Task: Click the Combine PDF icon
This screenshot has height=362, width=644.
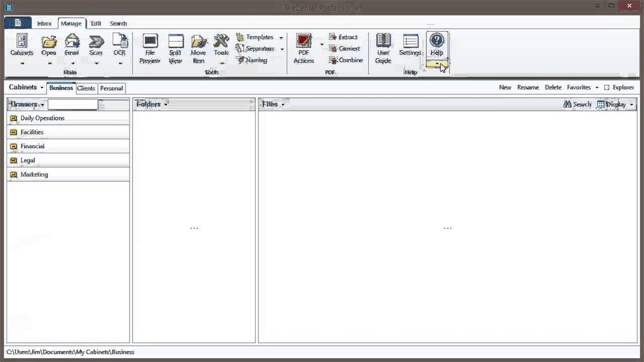Action: (x=333, y=60)
